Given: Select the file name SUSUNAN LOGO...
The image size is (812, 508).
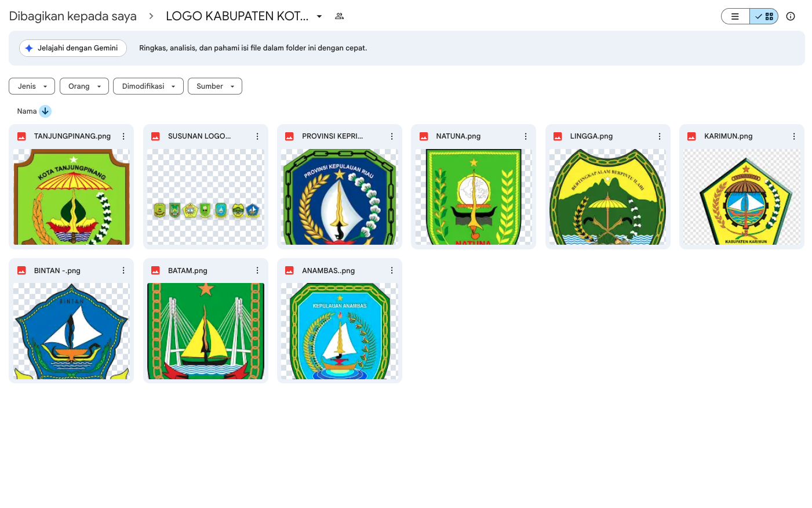Looking at the screenshot, I should click(x=199, y=136).
